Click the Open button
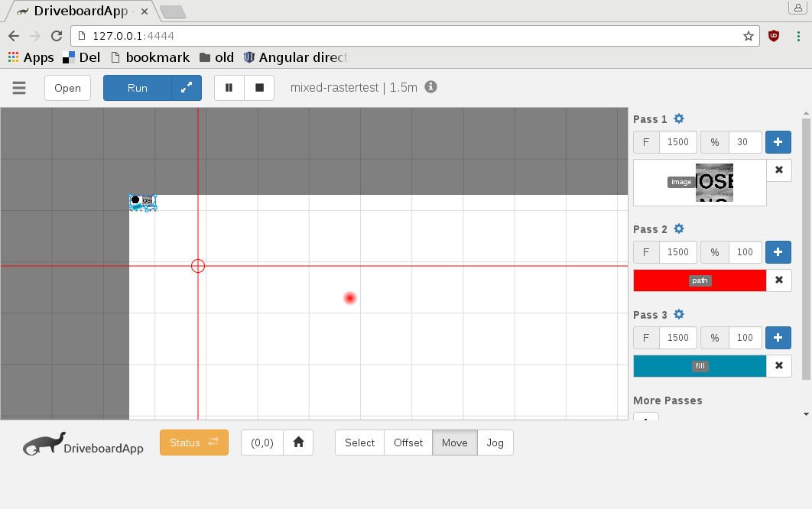Viewport: 812px width, 509px height. pyautogui.click(x=67, y=88)
